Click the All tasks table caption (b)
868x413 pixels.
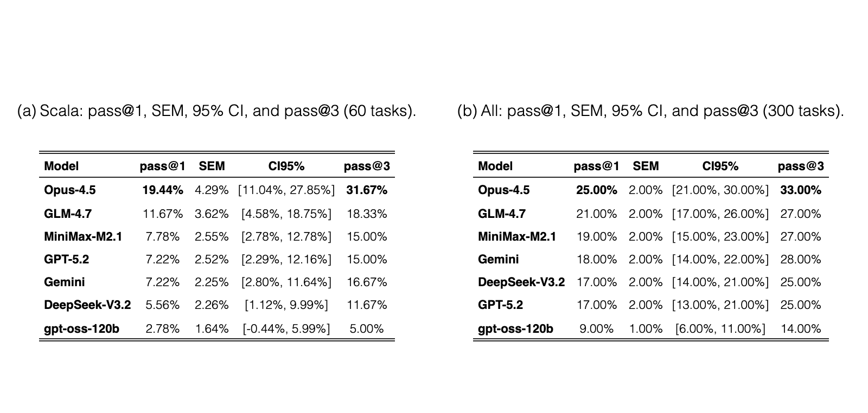click(x=650, y=111)
